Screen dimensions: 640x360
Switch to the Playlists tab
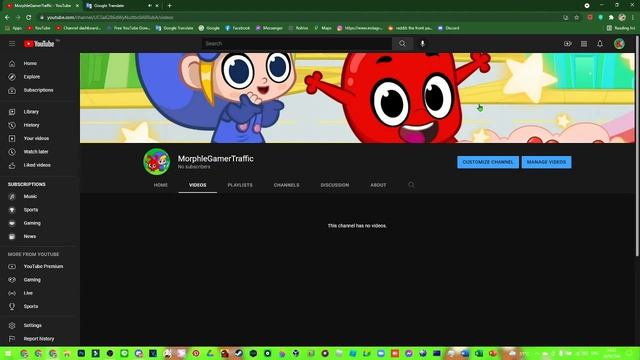[240, 185]
